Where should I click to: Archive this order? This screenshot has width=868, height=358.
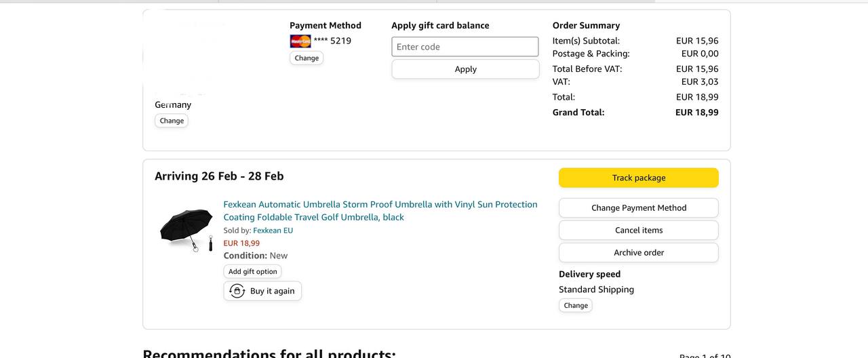[638, 252]
